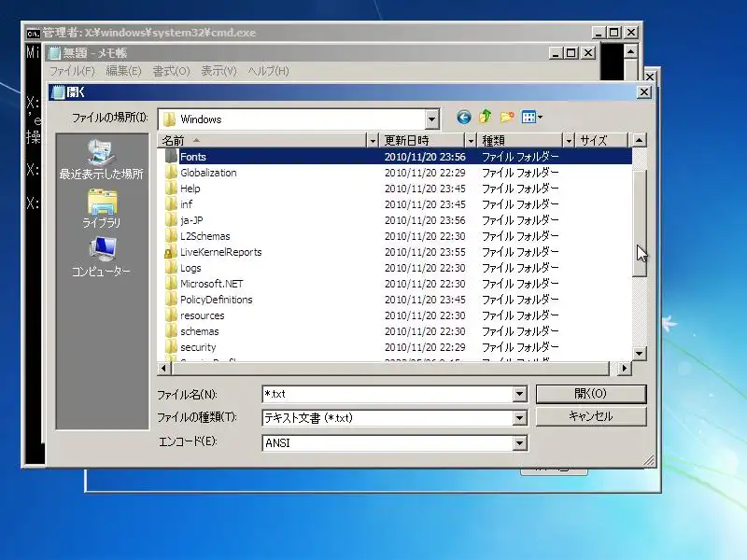Image resolution: width=747 pixels, height=560 pixels.
Task: Select the Microsoft.NET folder icon
Action: 171,284
